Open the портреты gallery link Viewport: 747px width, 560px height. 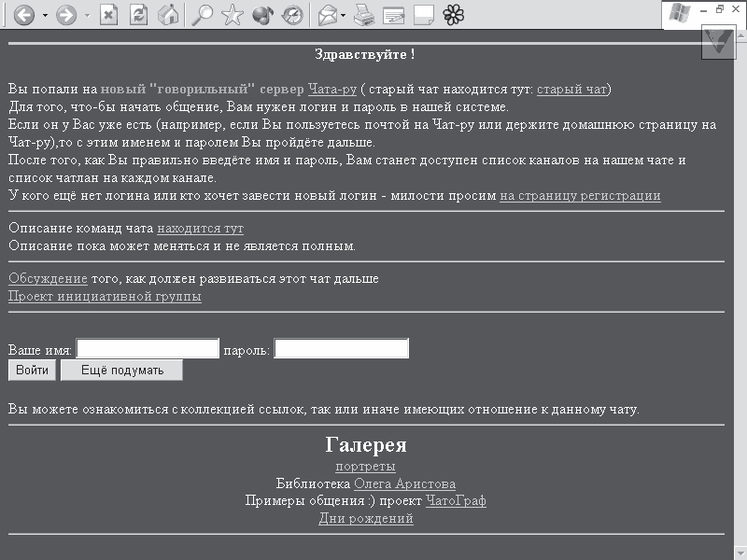(365, 466)
